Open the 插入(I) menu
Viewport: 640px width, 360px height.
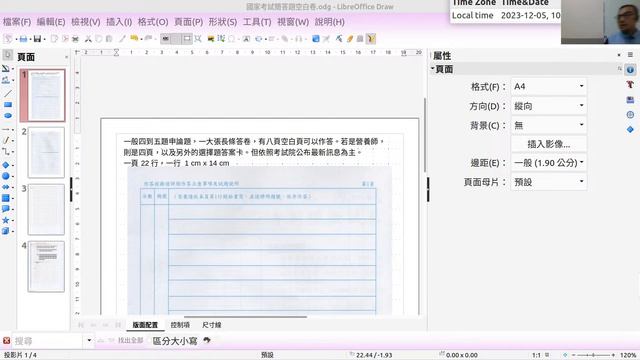(x=119, y=22)
